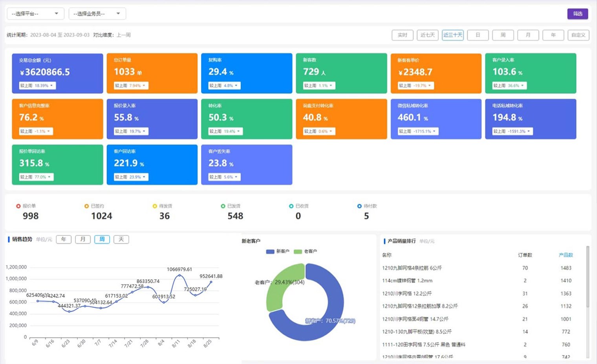597x364 pixels.
Task: Click the teal 已收货 status circle icon
Action: click(x=291, y=206)
